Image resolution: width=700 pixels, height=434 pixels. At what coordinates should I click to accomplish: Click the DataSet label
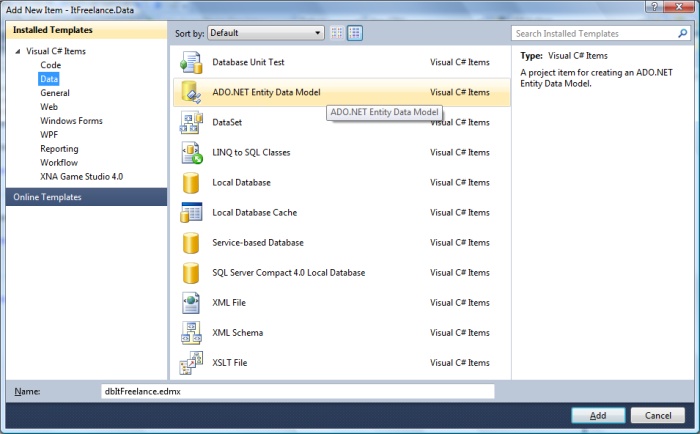pyautogui.click(x=227, y=122)
